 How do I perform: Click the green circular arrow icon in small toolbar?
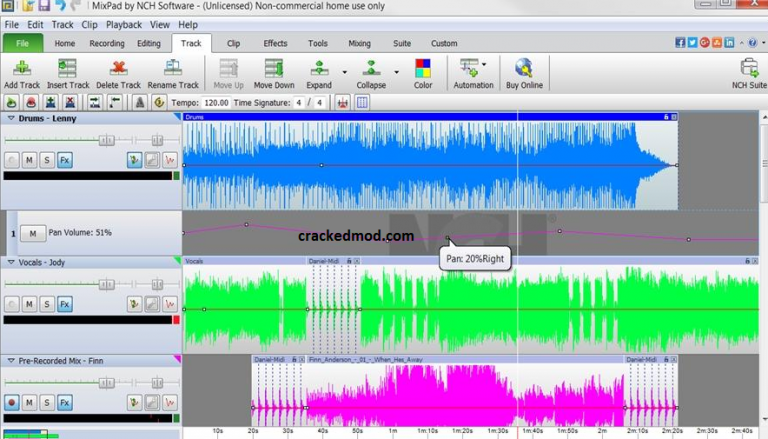pos(12,102)
